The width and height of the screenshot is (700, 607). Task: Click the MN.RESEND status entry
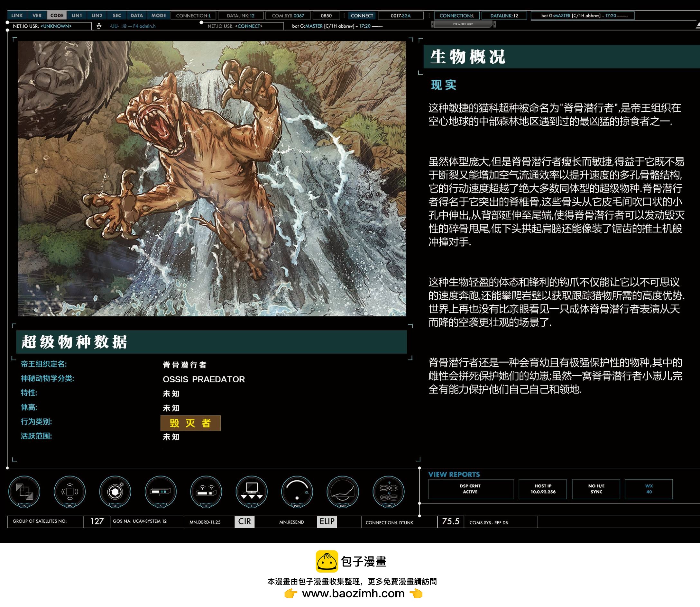tap(291, 522)
